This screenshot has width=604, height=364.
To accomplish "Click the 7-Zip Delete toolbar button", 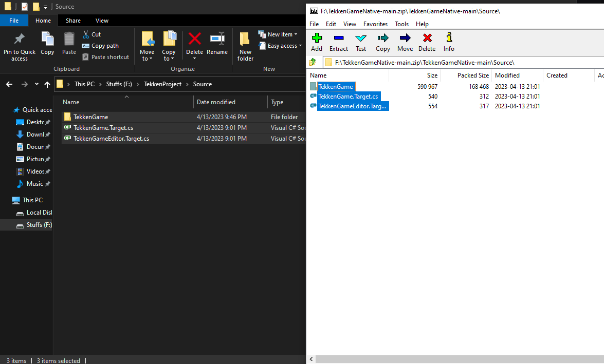I will (427, 42).
